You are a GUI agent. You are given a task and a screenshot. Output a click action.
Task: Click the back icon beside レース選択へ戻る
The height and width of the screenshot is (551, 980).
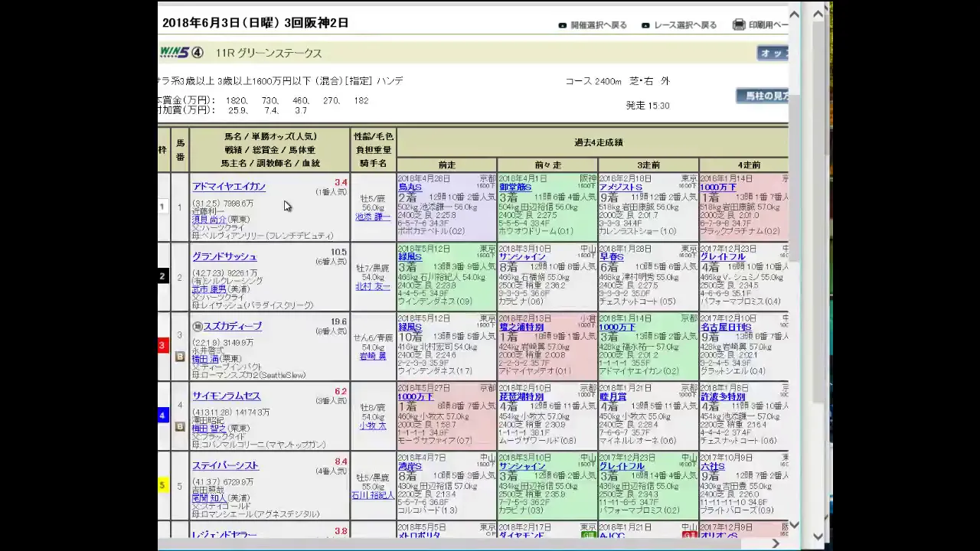(645, 25)
